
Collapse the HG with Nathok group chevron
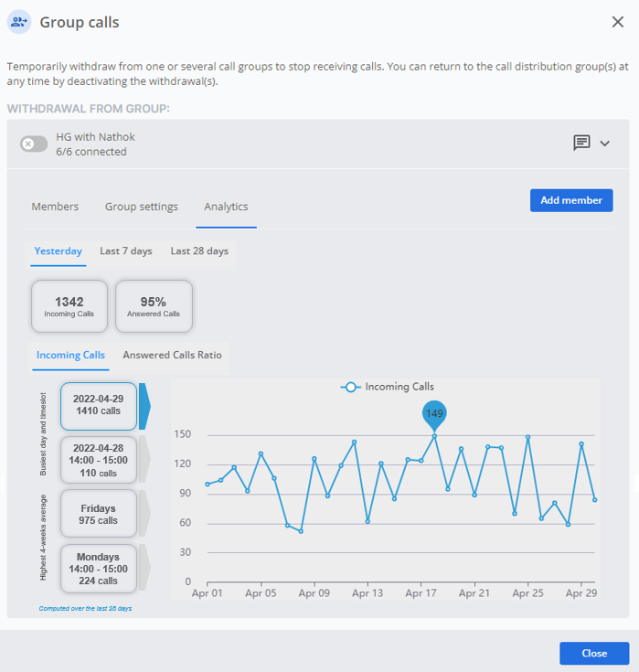[604, 144]
